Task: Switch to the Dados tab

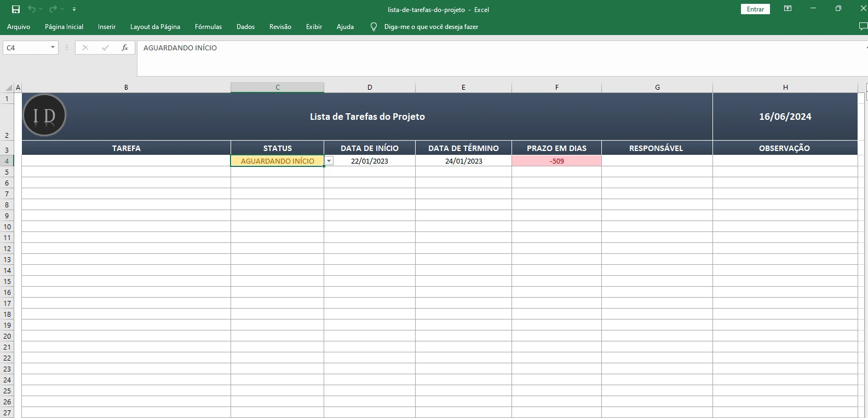Action: pyautogui.click(x=245, y=27)
